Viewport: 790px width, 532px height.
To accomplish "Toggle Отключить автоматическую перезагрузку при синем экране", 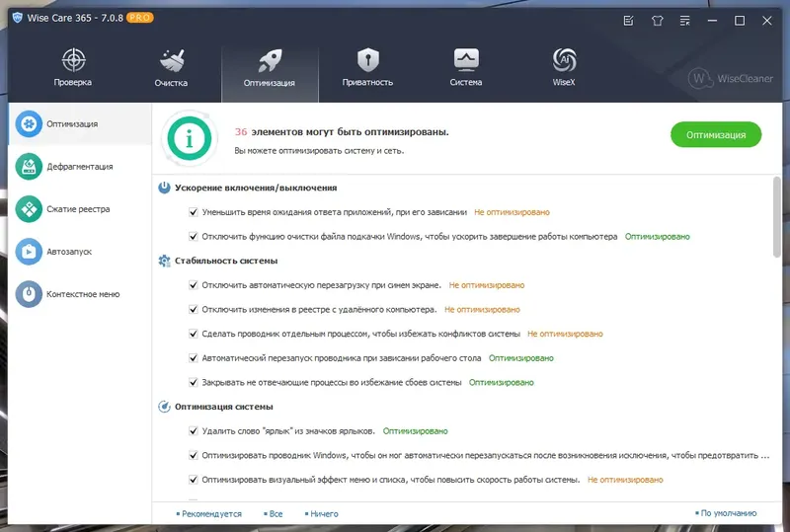I will point(193,285).
